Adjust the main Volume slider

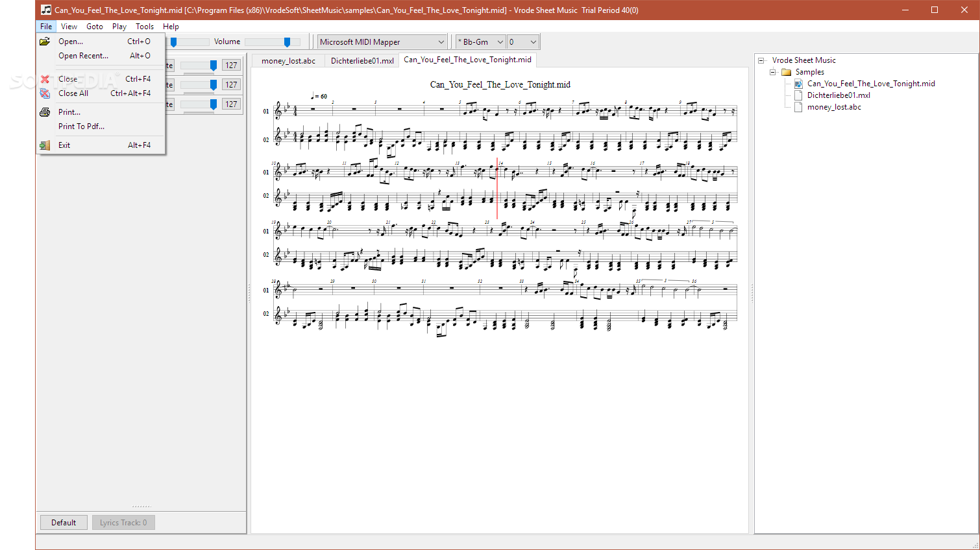(273, 42)
